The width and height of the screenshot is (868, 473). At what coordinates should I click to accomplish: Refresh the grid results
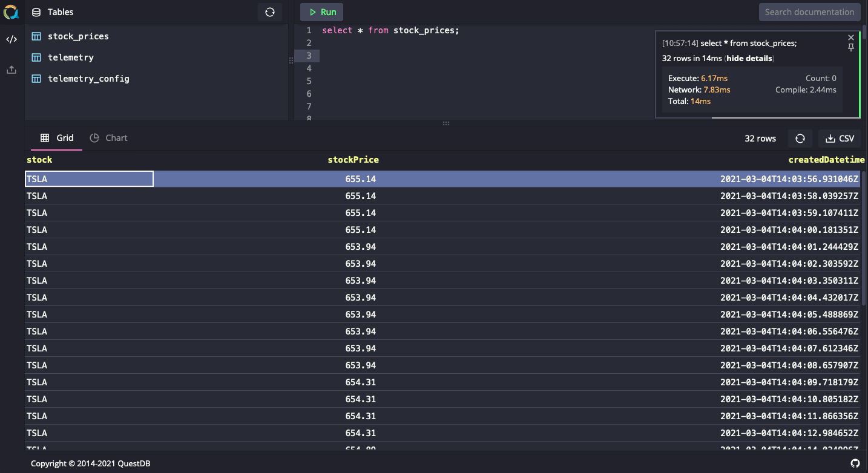click(x=800, y=139)
